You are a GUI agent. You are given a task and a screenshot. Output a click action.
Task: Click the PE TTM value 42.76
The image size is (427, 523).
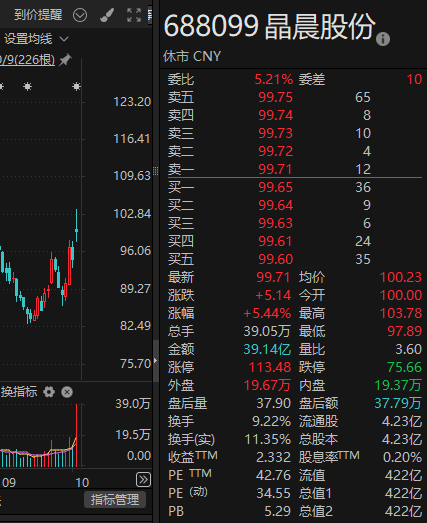tap(273, 476)
